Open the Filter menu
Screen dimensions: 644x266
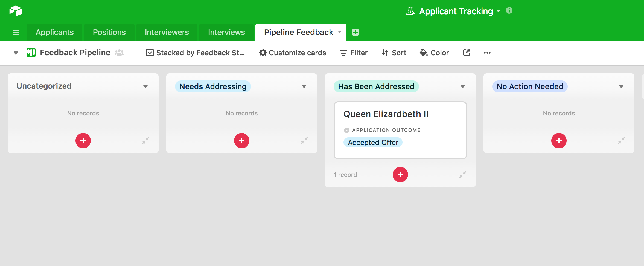pos(354,53)
